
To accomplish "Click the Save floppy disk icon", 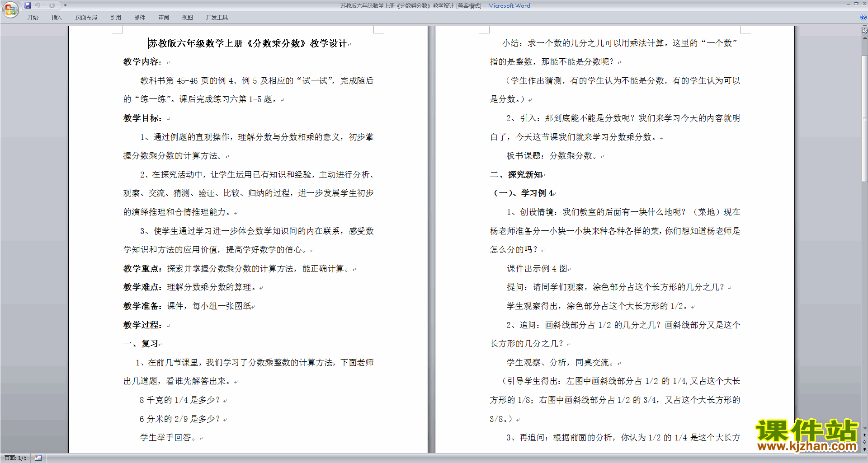I will tap(28, 5).
